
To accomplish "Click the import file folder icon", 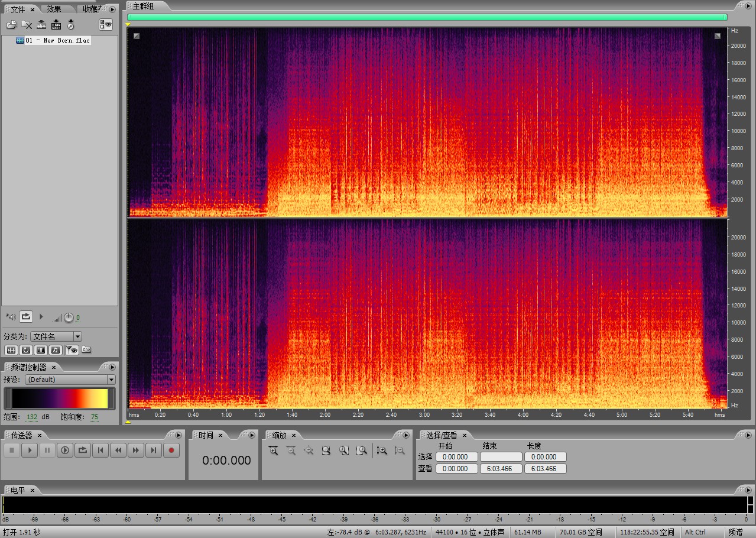I will (x=12, y=25).
